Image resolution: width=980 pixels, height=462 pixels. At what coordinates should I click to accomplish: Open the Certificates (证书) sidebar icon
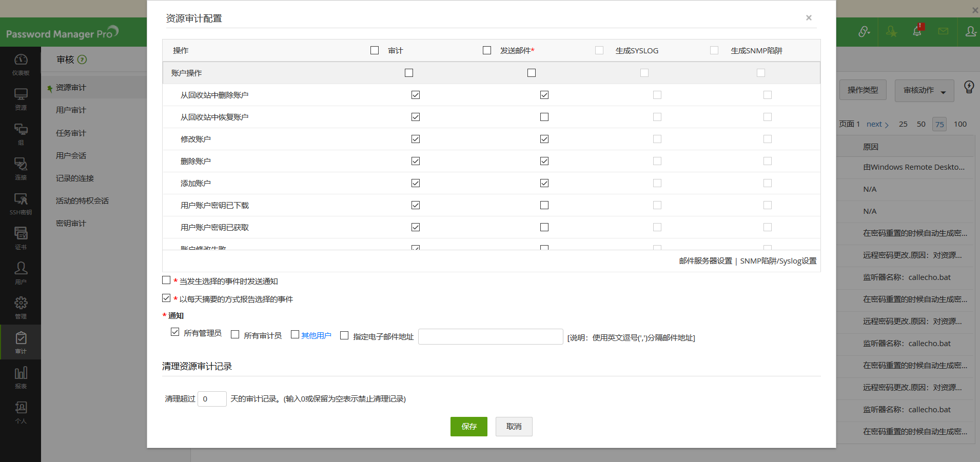click(x=21, y=238)
